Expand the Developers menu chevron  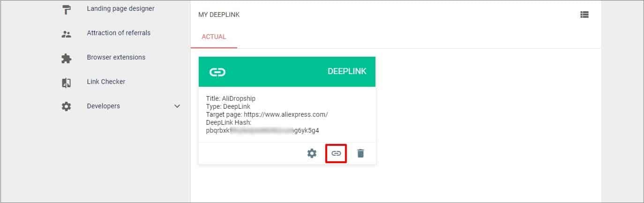[x=177, y=106]
